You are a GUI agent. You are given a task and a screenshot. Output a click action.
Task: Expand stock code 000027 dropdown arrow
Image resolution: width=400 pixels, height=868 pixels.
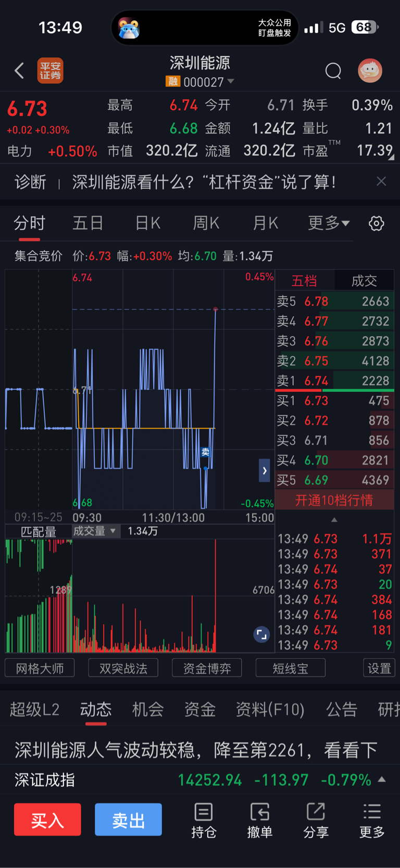pyautogui.click(x=231, y=81)
